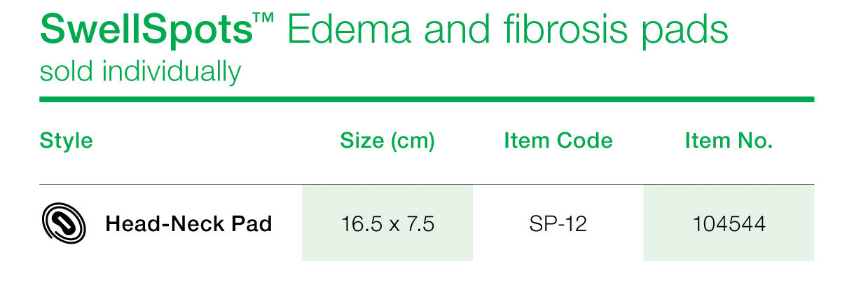Image resolution: width=868 pixels, height=292 pixels.
Task: Click the SP-12 item code value
Action: [x=558, y=224]
